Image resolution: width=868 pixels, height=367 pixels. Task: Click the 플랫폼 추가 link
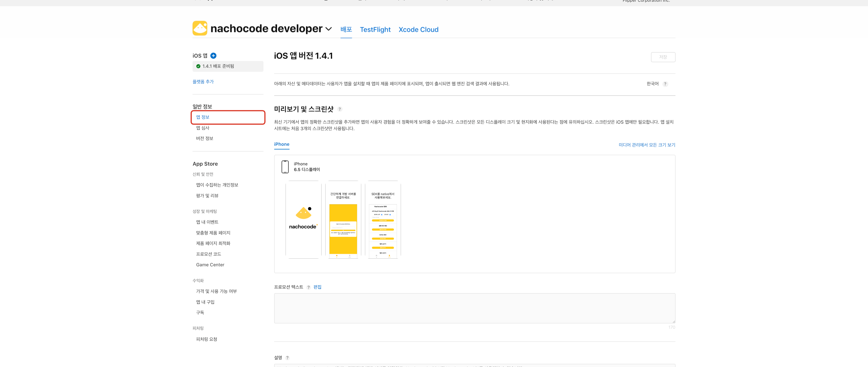(x=203, y=82)
